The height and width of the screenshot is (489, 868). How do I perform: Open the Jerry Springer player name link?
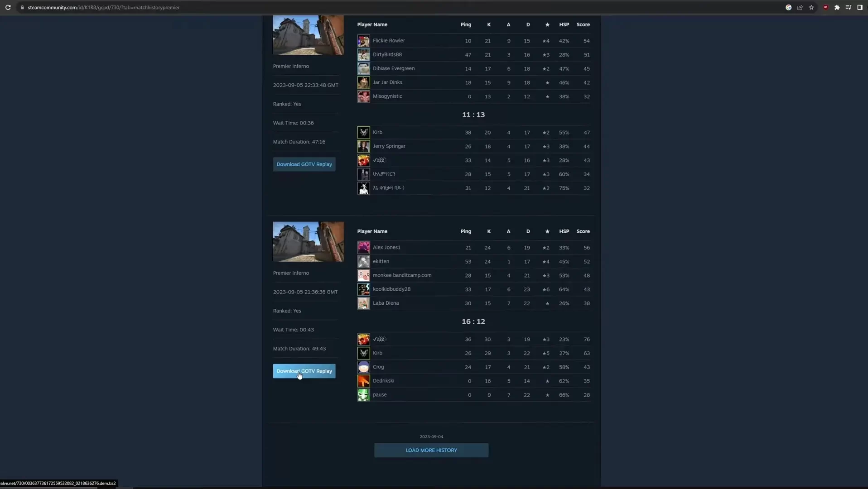click(x=389, y=146)
